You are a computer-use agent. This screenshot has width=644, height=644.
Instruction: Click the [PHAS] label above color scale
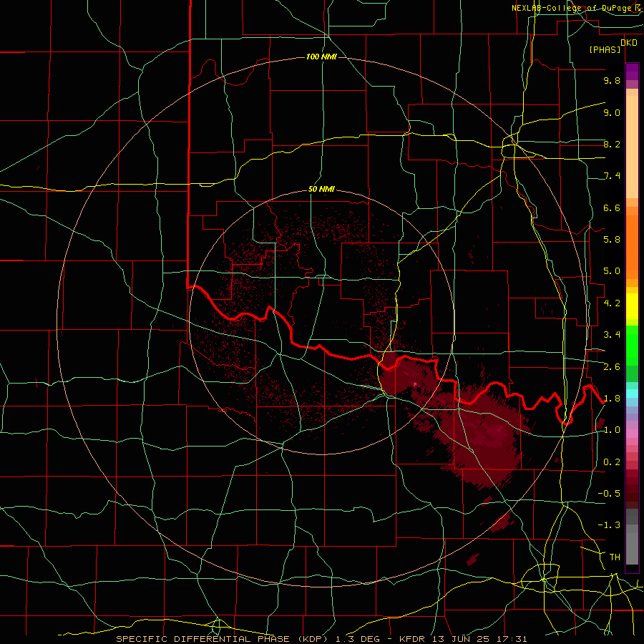pos(605,49)
